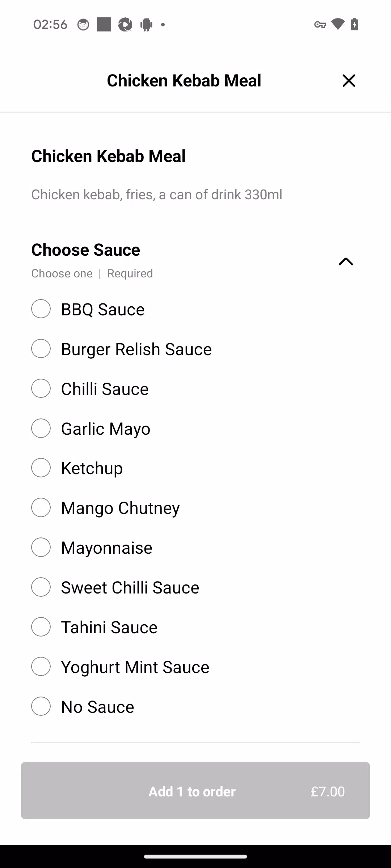Tap the Android debug notification icon
Image resolution: width=391 pixels, height=868 pixels.
(x=146, y=25)
